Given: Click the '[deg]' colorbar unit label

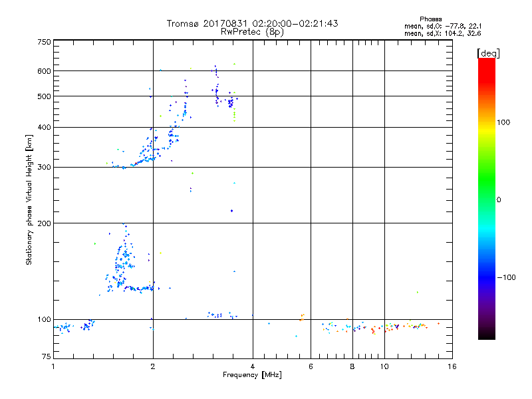Looking at the screenshot, I should click(488, 53).
